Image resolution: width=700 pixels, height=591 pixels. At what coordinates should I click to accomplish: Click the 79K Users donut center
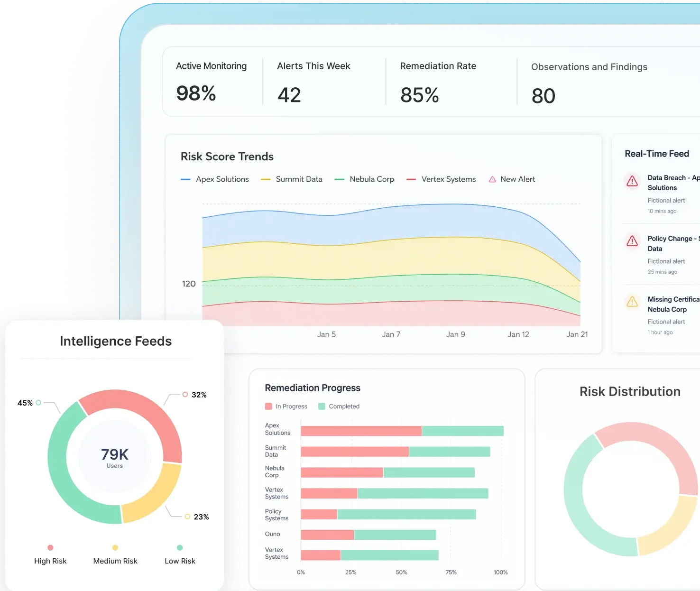115,457
